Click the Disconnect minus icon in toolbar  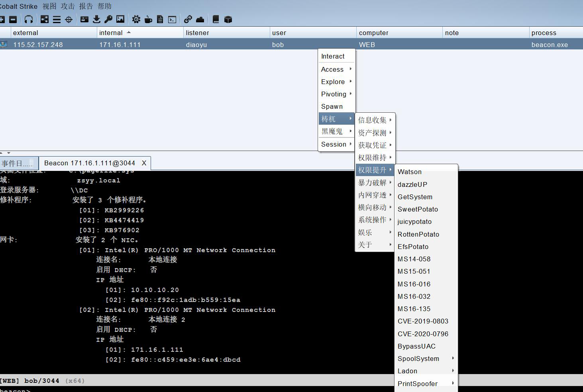(13, 19)
